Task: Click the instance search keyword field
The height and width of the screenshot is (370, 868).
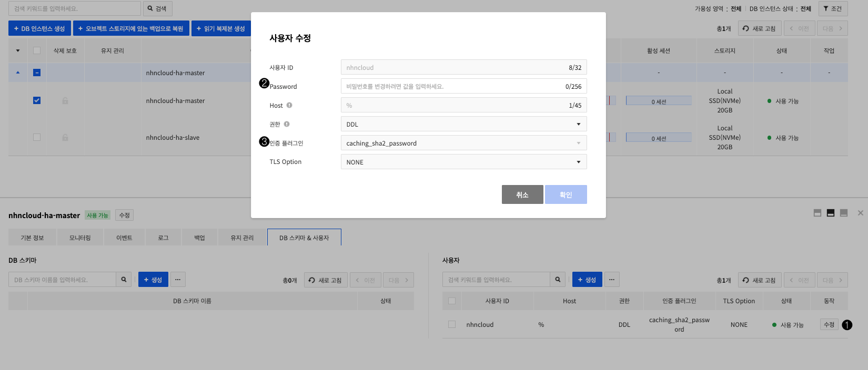Action: [75, 8]
